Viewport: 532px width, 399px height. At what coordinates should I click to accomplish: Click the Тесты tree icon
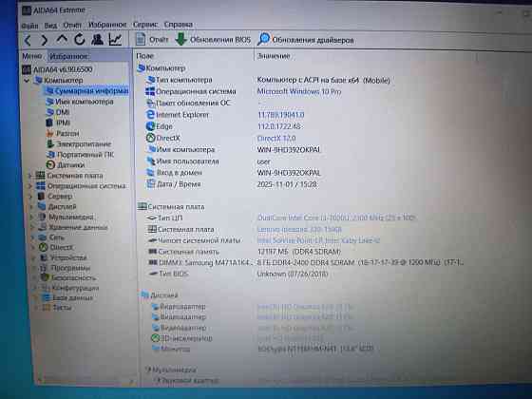47,308
